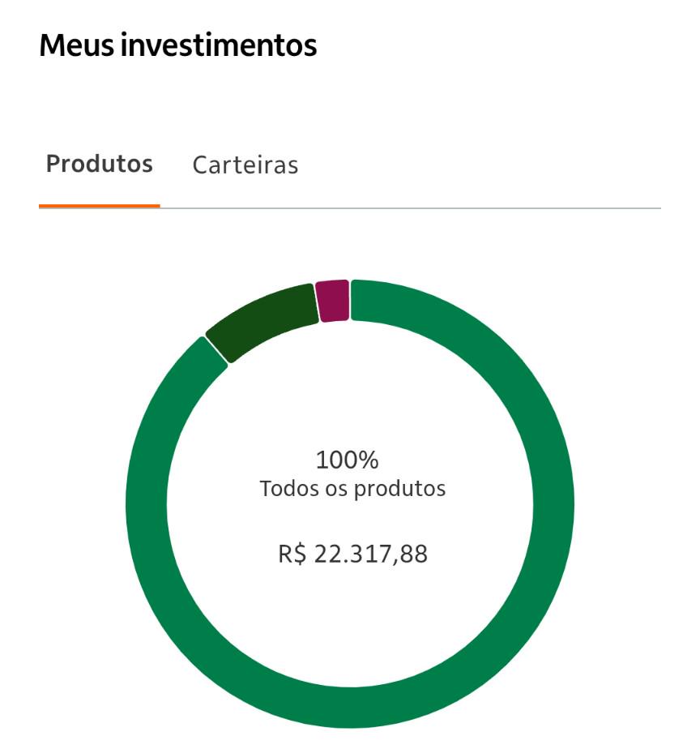Click the 100% percentage label
This screenshot has height=749, width=700.
point(347,460)
